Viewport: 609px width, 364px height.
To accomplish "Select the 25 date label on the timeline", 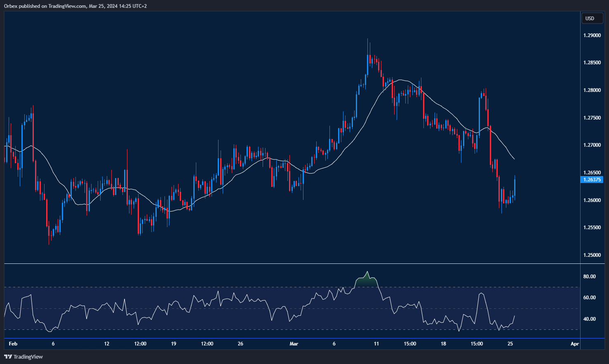I will (510, 343).
